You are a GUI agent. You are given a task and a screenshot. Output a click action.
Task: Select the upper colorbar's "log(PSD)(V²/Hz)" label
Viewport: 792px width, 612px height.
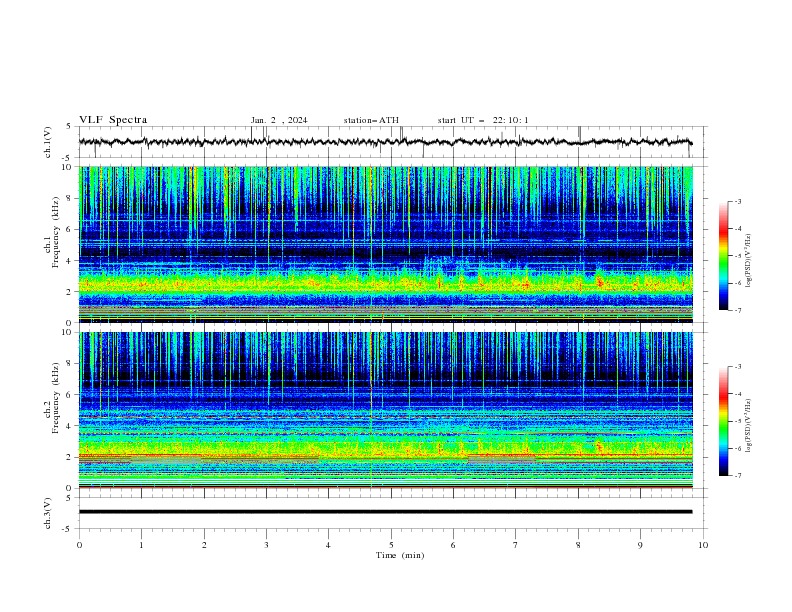click(749, 261)
